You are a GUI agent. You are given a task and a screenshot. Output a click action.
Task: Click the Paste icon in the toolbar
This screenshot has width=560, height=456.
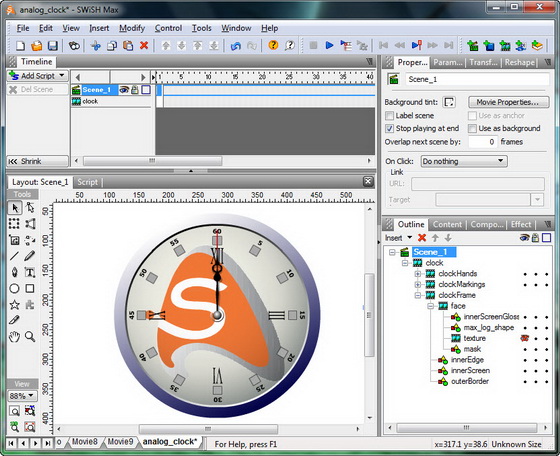128,46
